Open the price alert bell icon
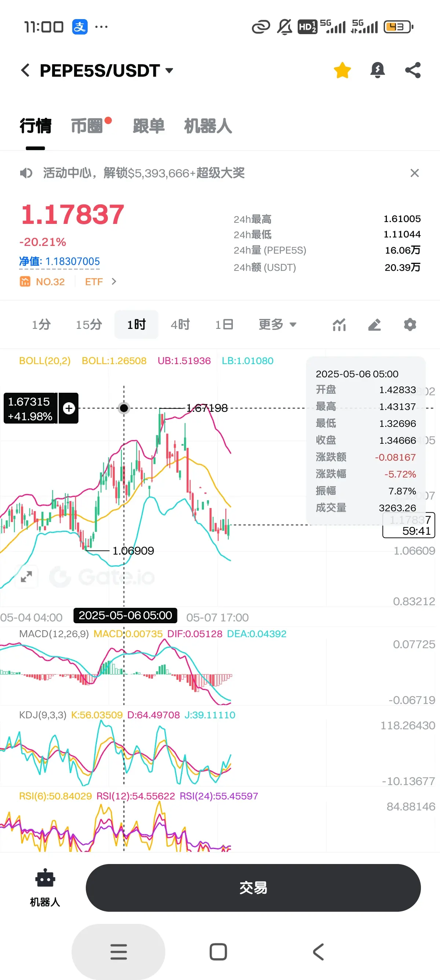 pyautogui.click(x=377, y=70)
